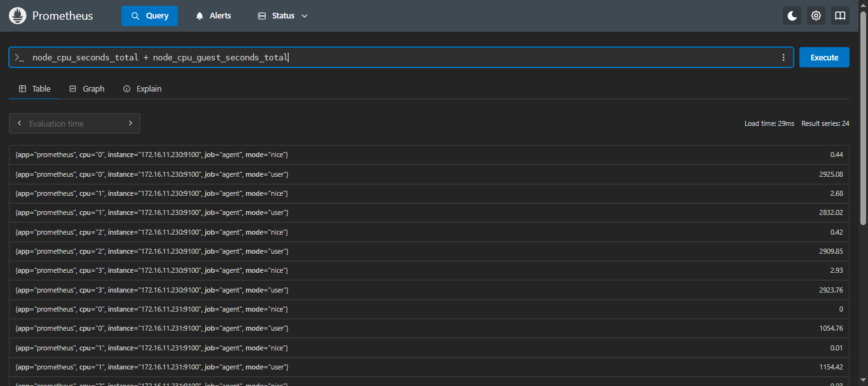The width and height of the screenshot is (868, 386).
Task: Select value 2909.85 in results
Action: coord(831,251)
